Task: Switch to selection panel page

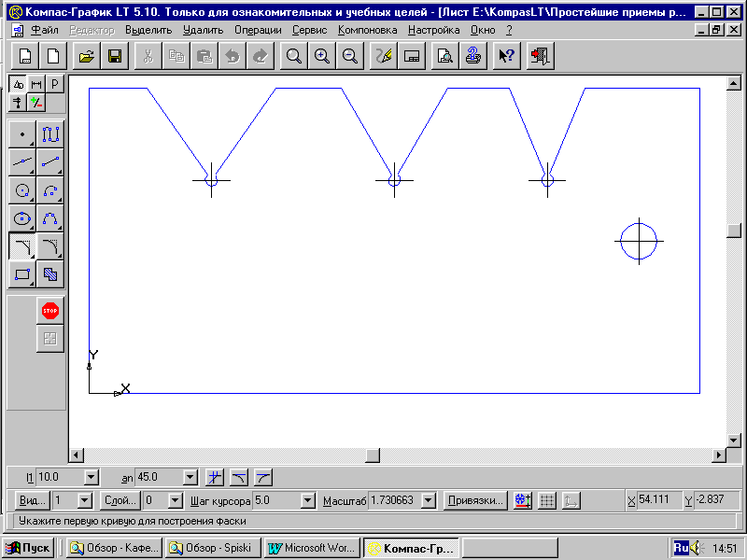Action: (18, 103)
